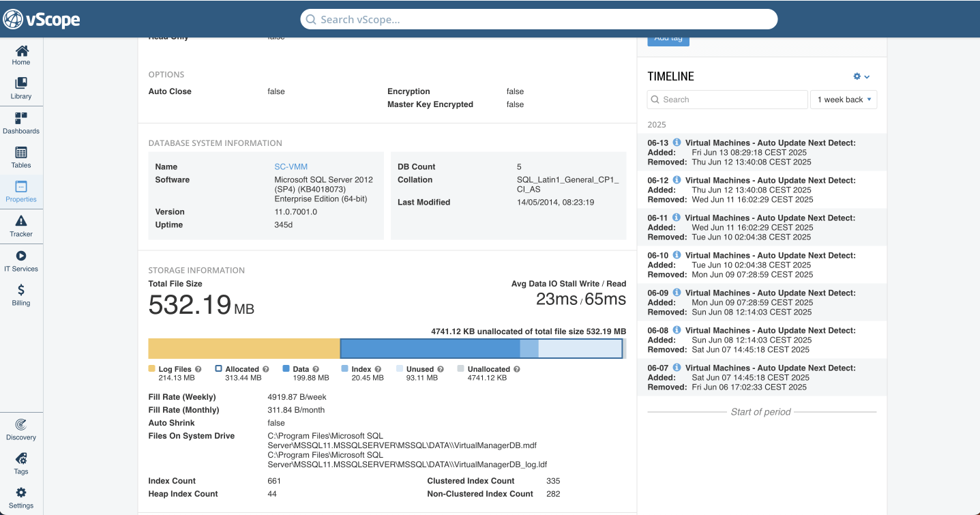The width and height of the screenshot is (980, 515).
Task: Click the info icon on 06-12 entry
Action: [677, 179]
